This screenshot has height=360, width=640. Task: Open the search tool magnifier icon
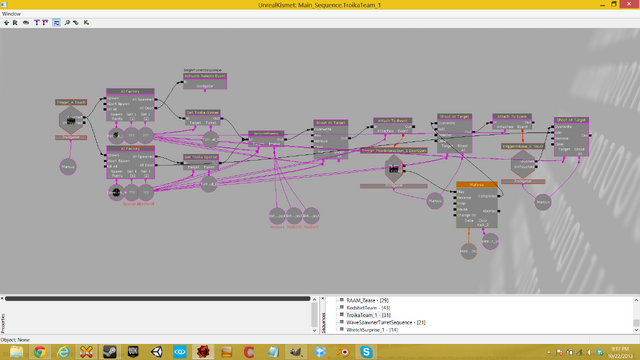tap(67, 23)
